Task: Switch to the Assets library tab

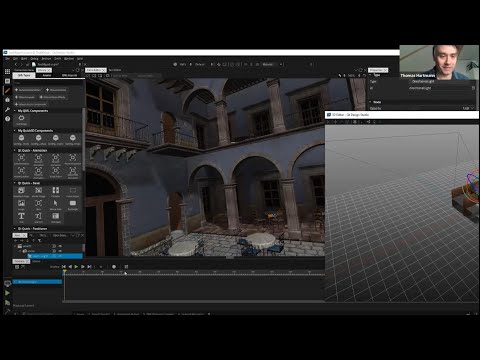Action: click(x=47, y=75)
